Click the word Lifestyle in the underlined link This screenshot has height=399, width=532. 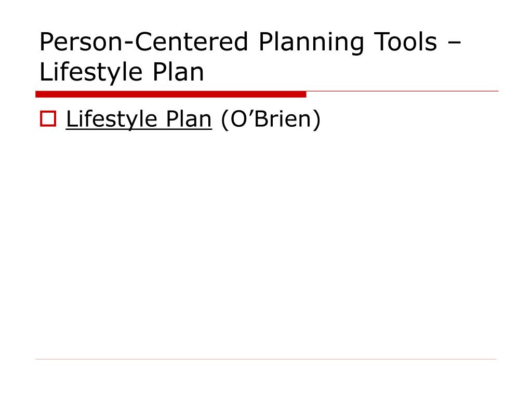[111, 119]
